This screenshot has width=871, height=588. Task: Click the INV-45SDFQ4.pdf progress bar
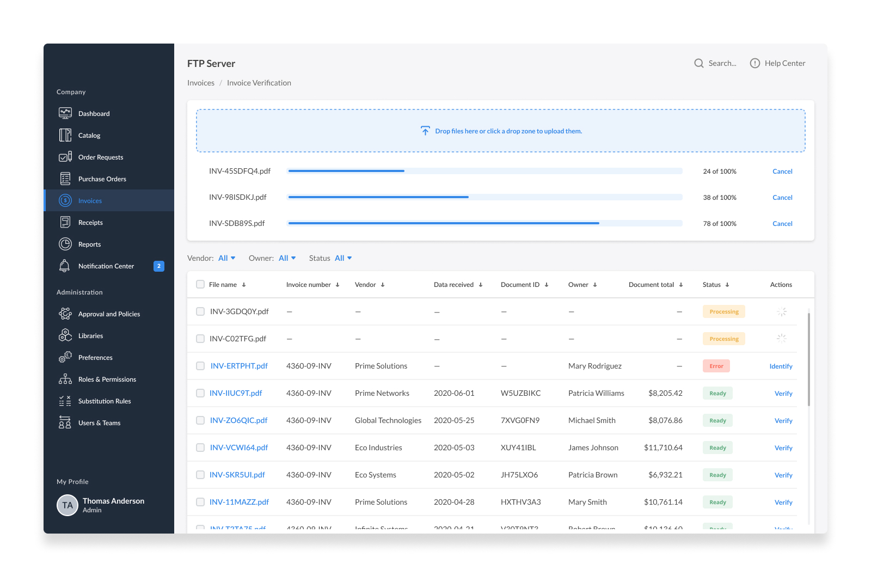pos(485,171)
